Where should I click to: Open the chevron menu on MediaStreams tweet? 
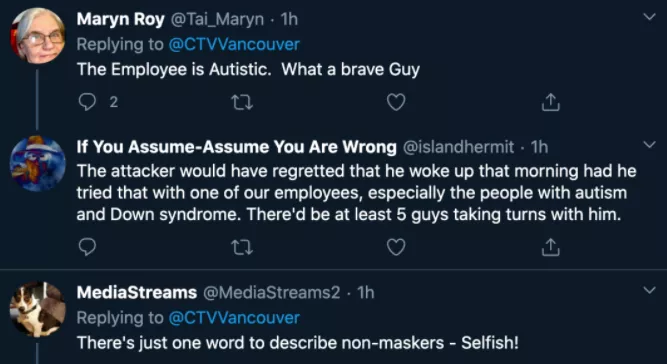coord(649,290)
